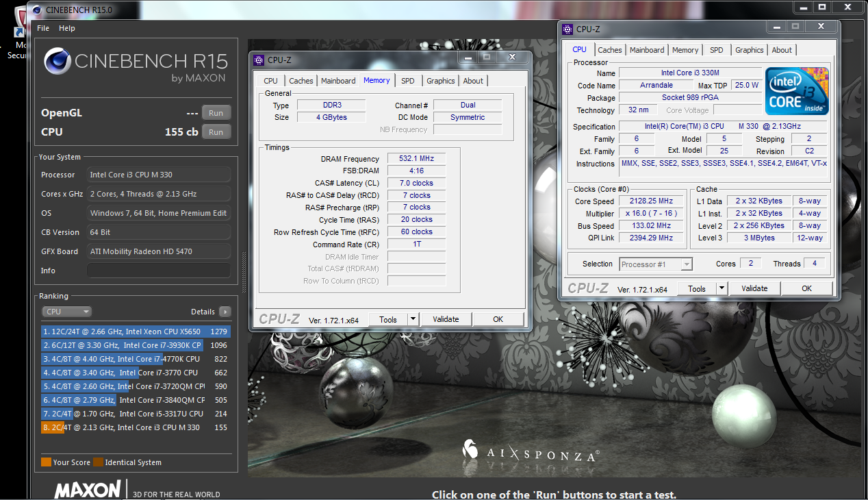Open Caches tab in Memory CPU-Z window

(x=301, y=81)
